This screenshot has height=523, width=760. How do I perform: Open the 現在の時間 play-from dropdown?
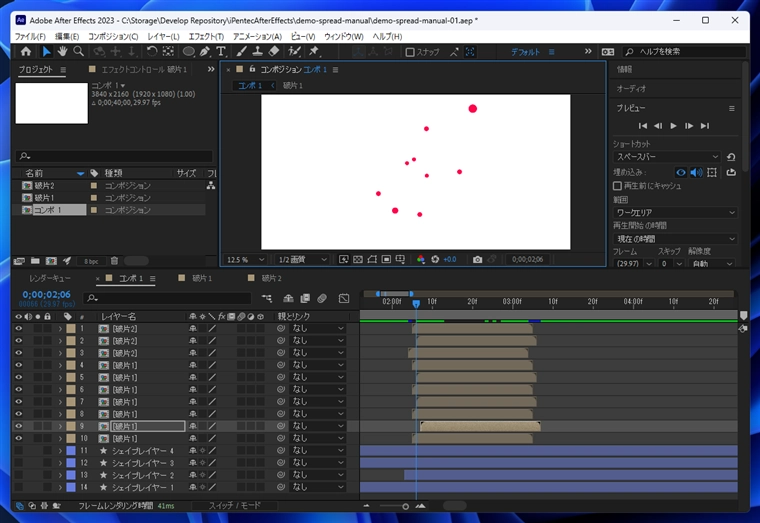(675, 238)
